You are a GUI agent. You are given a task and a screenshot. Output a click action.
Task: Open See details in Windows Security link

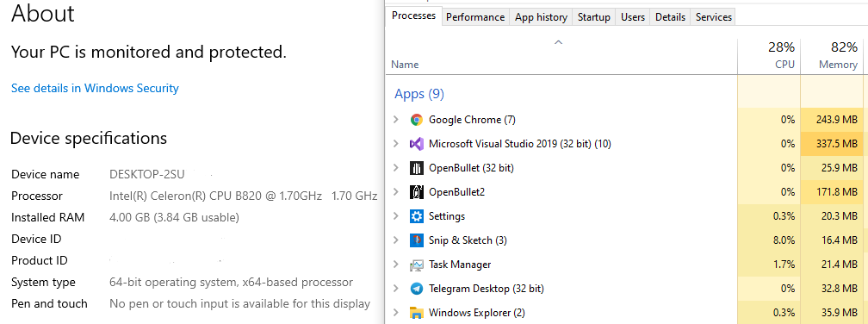[x=95, y=88]
